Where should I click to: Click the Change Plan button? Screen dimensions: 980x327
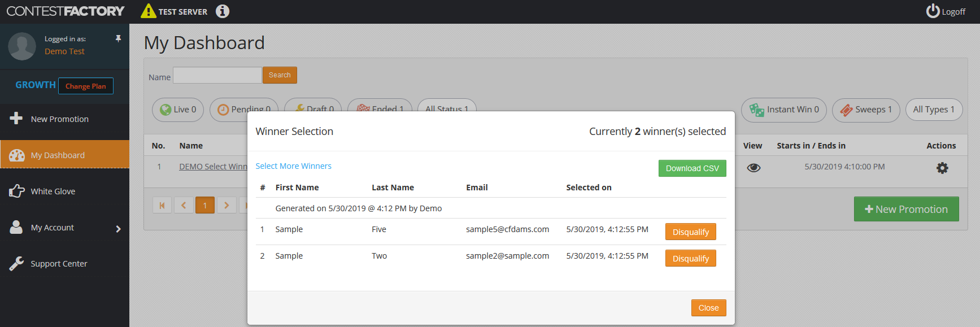tap(86, 86)
